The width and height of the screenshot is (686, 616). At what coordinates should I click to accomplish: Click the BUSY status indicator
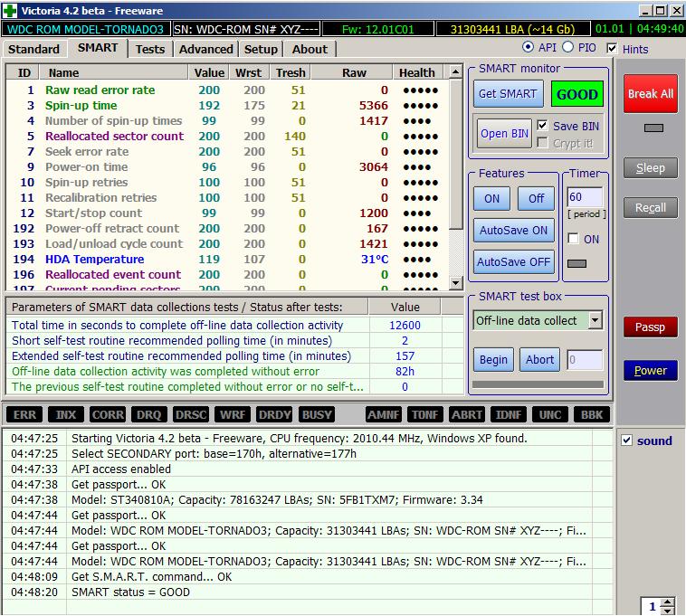click(x=317, y=414)
